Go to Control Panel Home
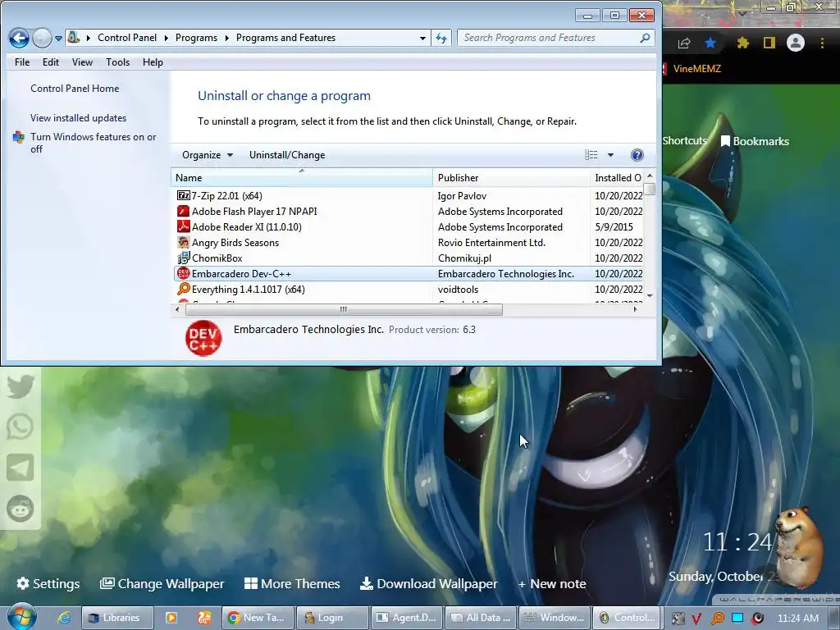The image size is (840, 630). pos(75,89)
